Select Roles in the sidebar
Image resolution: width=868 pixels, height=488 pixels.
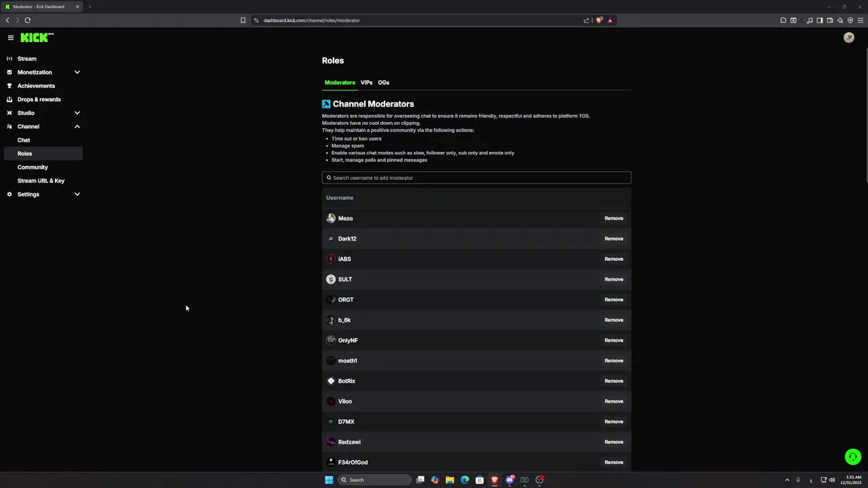[x=43, y=154]
